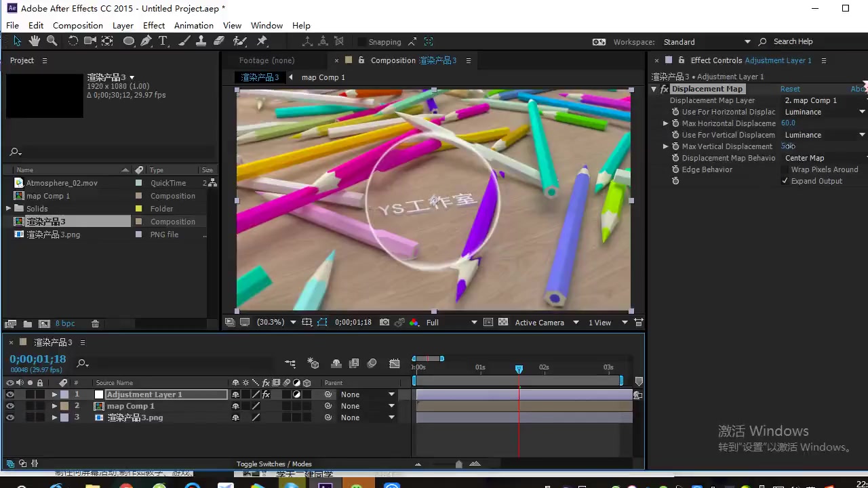Switch to the map Comp 1 tab
Image resolution: width=868 pixels, height=488 pixels.
[323, 77]
